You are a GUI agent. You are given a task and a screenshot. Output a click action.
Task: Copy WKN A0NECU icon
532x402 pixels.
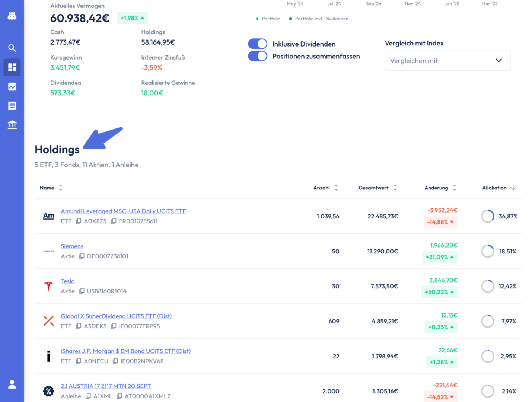coord(79,361)
